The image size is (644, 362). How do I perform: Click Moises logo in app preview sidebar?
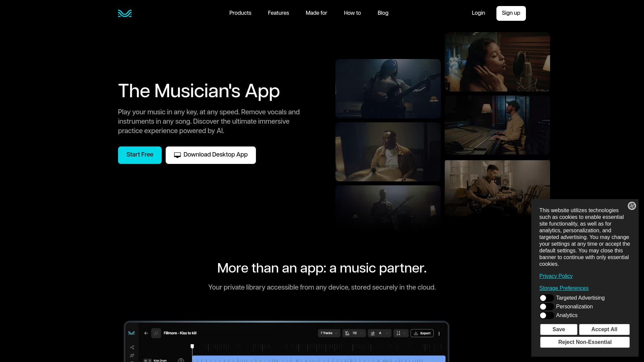(x=131, y=333)
